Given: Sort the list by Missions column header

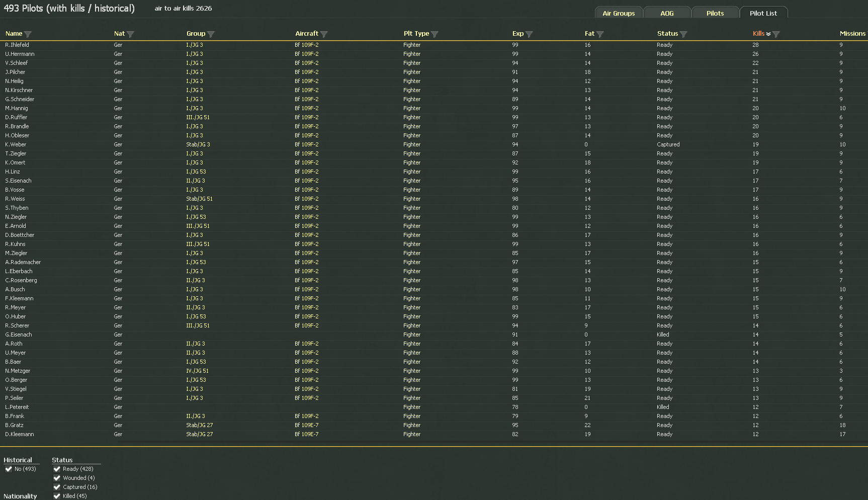Looking at the screenshot, I should pos(852,34).
